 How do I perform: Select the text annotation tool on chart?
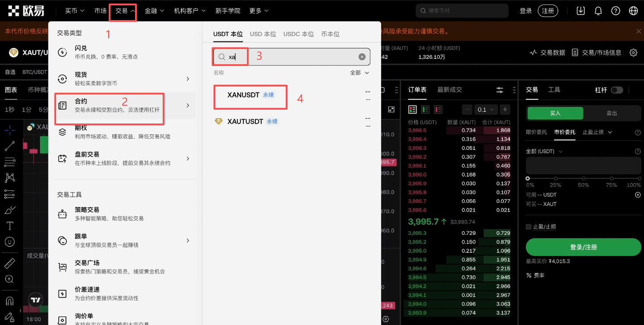pyautogui.click(x=10, y=226)
